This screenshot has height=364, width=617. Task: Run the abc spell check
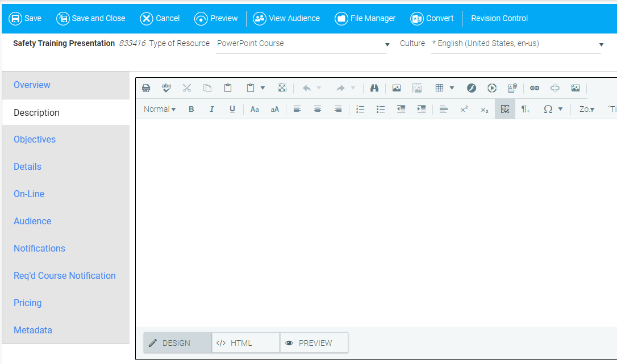click(166, 88)
